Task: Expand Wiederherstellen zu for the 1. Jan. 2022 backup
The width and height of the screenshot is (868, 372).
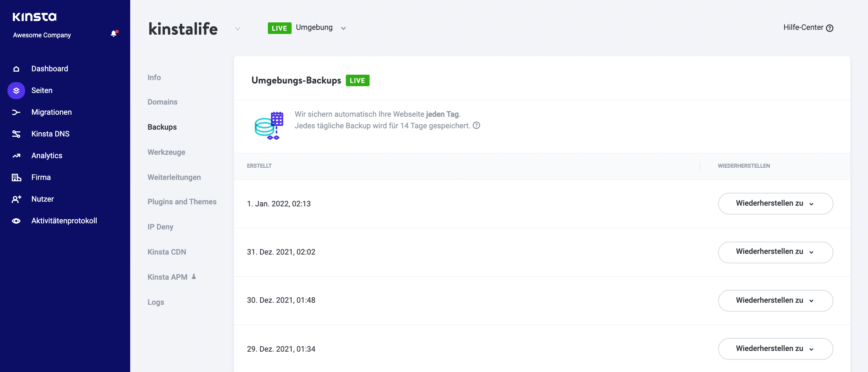Action: point(775,204)
